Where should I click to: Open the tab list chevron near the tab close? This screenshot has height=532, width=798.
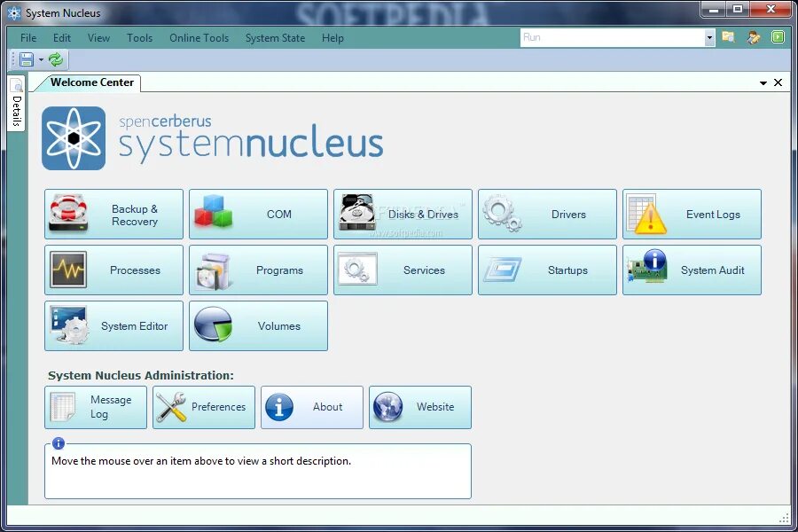pos(763,82)
